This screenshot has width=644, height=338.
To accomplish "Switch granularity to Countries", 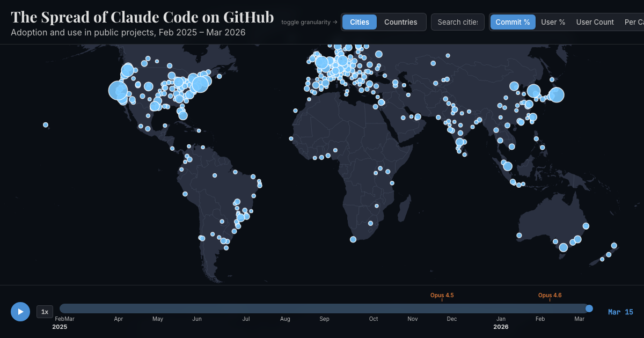I will [x=400, y=22].
